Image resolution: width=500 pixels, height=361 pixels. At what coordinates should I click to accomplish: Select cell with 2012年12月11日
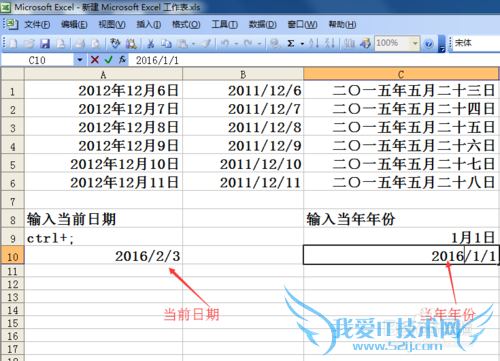103,182
